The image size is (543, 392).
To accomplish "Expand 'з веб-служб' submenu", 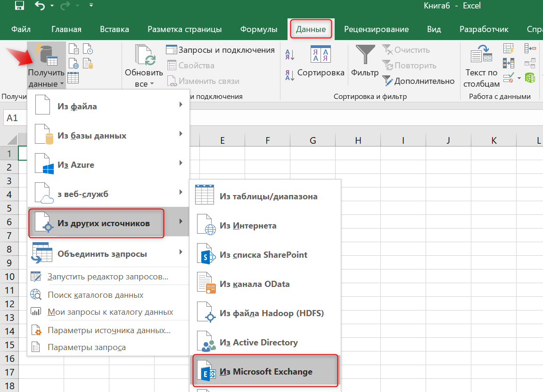I will 108,193.
